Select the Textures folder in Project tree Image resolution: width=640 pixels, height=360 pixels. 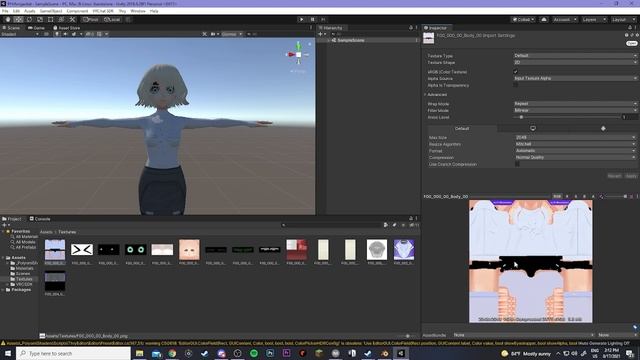click(24, 279)
